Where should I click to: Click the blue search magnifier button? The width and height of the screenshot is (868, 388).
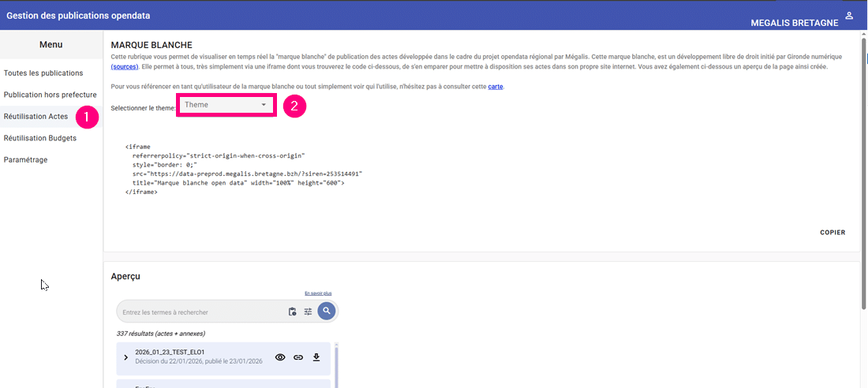327,312
